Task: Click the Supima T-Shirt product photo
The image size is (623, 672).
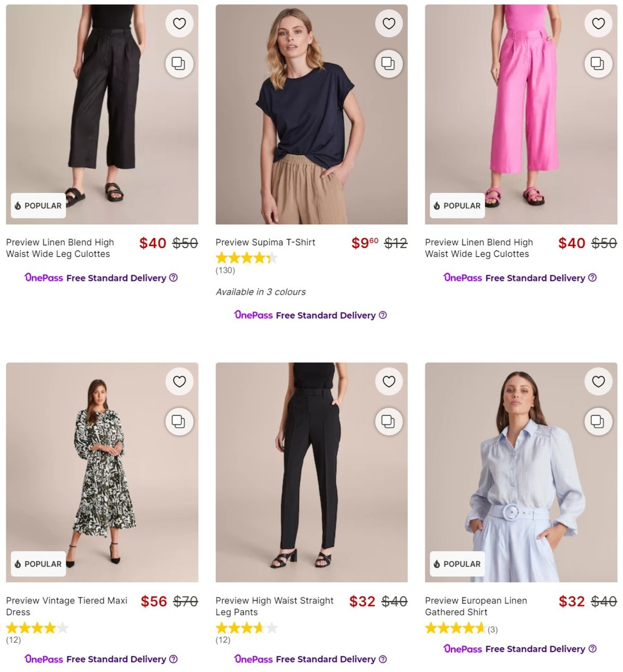Action: [311, 112]
